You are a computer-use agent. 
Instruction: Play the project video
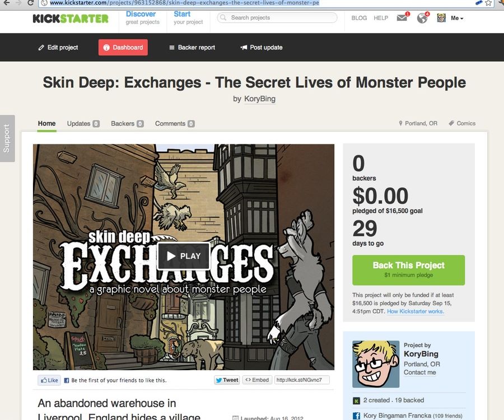pos(184,256)
